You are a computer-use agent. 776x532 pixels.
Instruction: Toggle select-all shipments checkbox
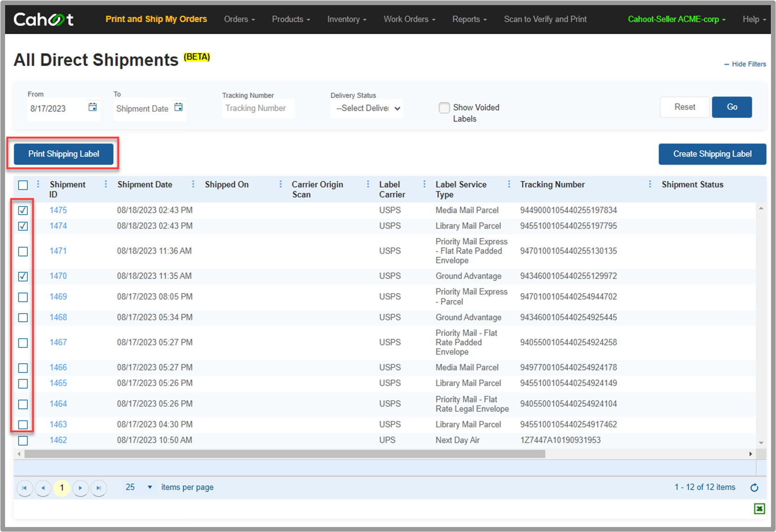(x=23, y=185)
